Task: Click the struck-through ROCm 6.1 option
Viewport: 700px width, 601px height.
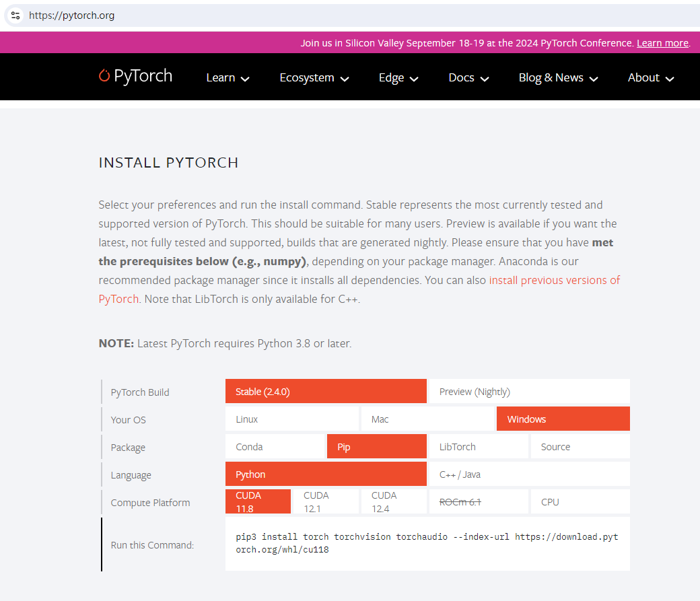Action: [479, 502]
